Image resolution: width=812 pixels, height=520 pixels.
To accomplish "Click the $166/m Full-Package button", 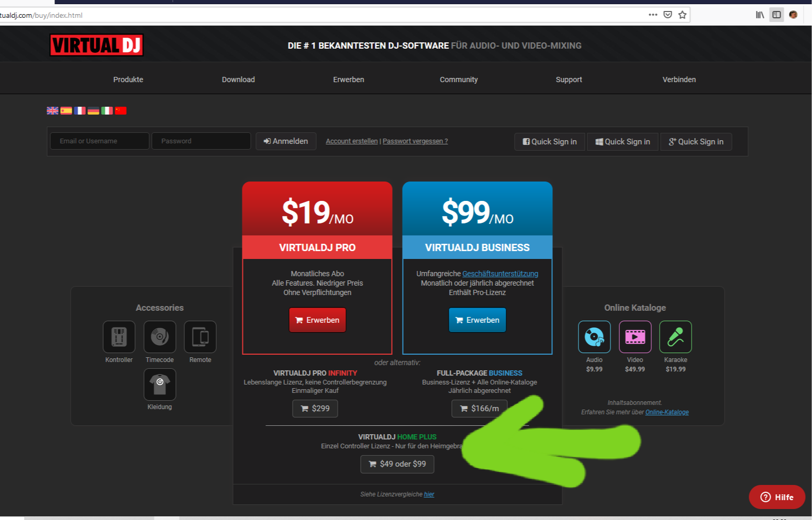I will 479,409.
